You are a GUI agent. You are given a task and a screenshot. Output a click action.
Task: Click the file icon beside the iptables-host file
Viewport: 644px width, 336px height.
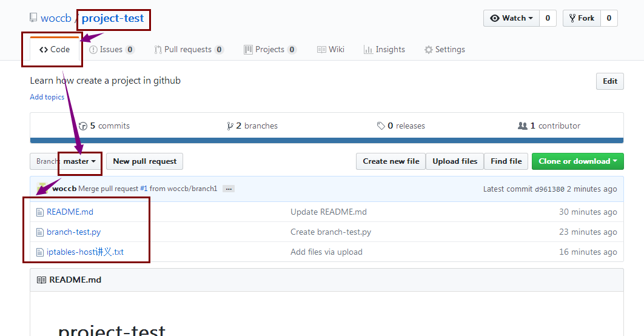(x=40, y=252)
